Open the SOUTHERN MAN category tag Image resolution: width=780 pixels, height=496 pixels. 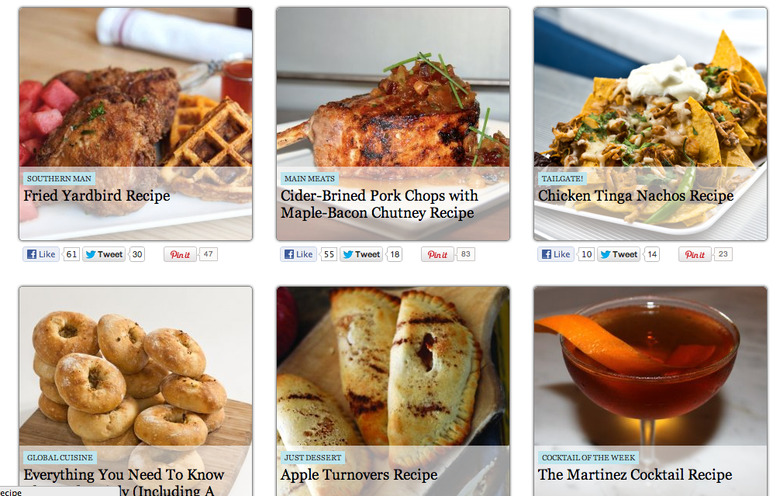(59, 179)
